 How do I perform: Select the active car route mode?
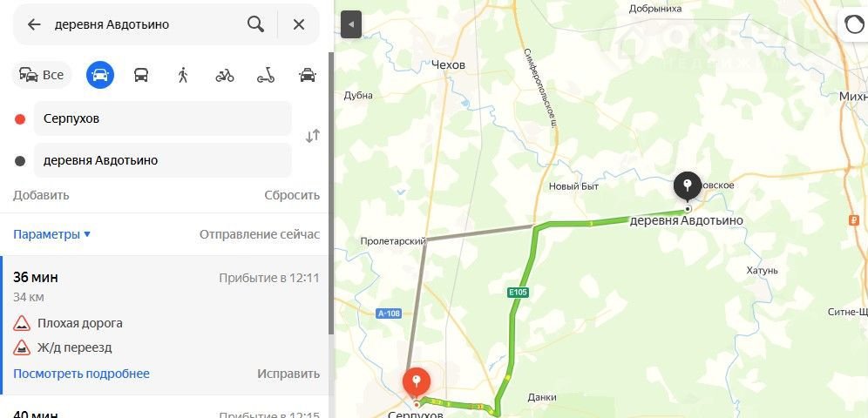click(x=100, y=75)
